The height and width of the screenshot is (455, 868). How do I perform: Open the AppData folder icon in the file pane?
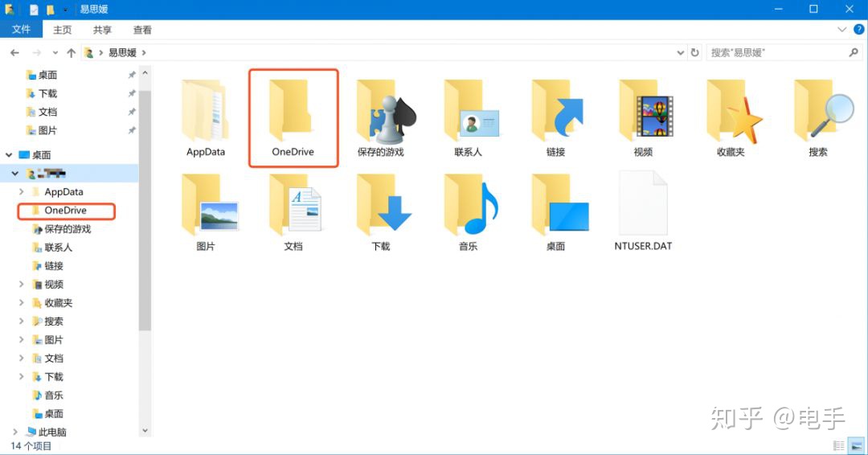[x=206, y=109]
